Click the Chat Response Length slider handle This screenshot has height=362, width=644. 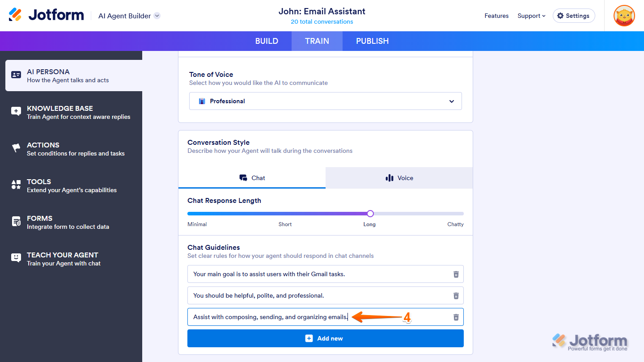pos(370,214)
